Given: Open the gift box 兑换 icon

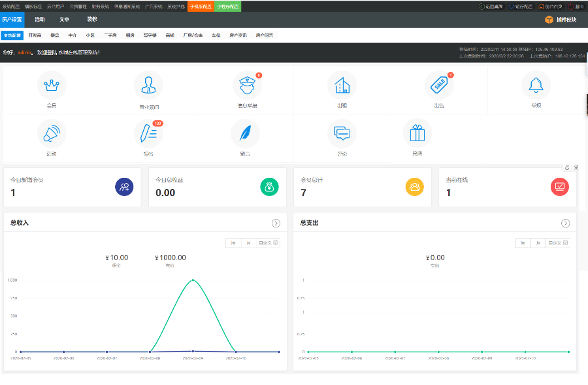Looking at the screenshot, I should 417,133.
